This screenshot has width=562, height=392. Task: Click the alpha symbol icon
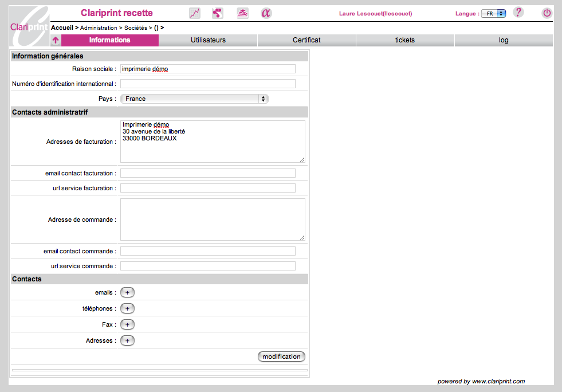tap(266, 13)
